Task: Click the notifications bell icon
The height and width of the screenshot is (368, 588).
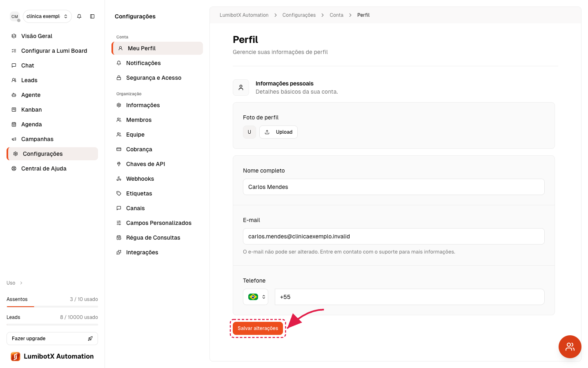Action: pos(79,16)
